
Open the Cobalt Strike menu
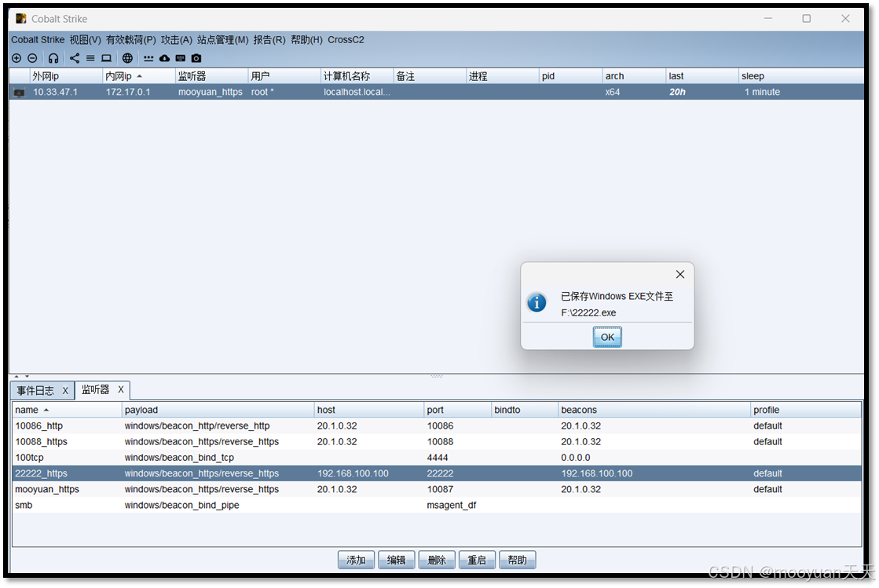(x=38, y=40)
